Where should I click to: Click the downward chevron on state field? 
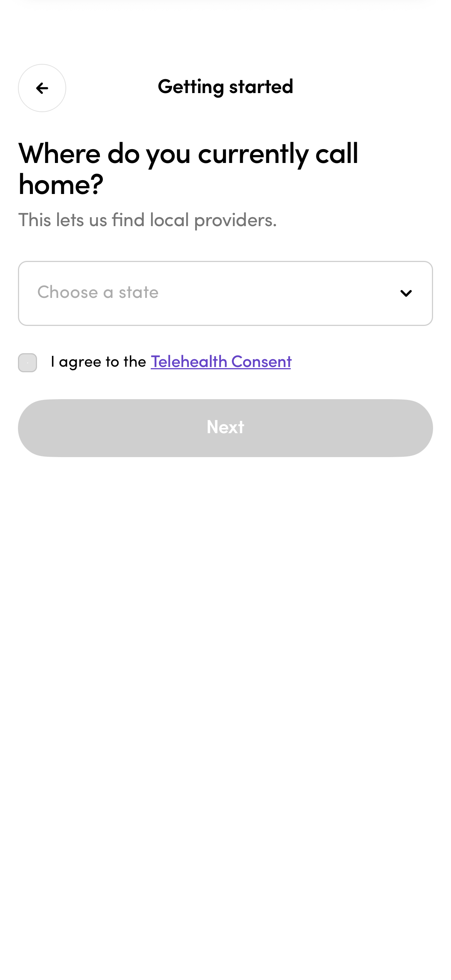pyautogui.click(x=406, y=293)
